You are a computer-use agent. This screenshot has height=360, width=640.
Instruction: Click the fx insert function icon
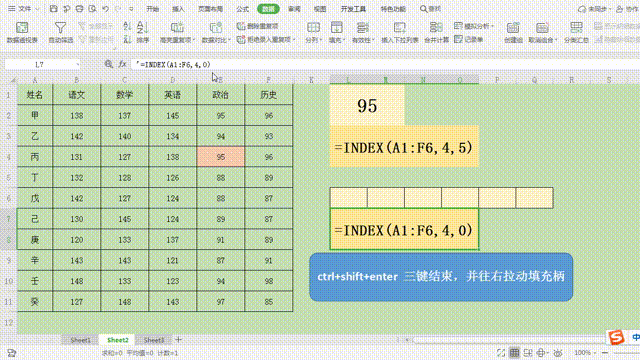point(122,64)
